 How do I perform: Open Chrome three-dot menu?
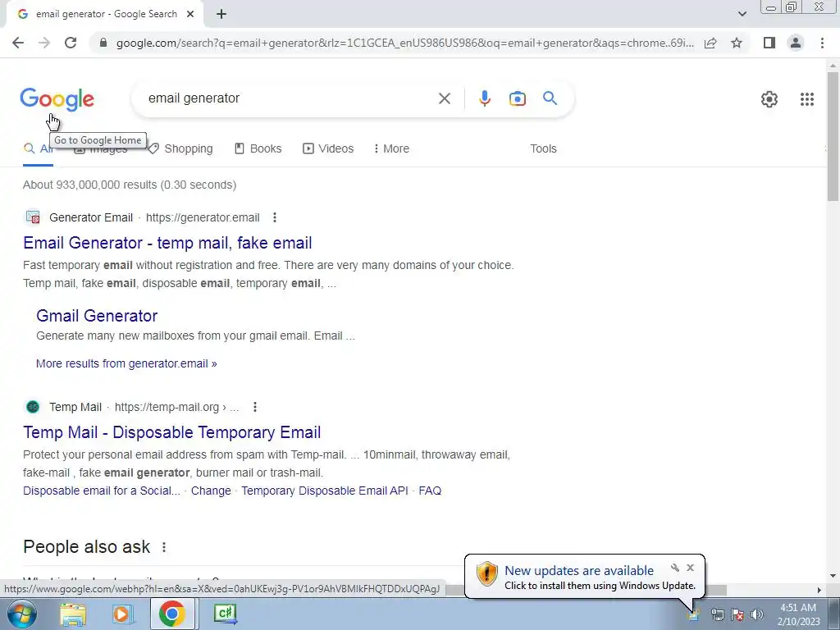[x=822, y=43]
